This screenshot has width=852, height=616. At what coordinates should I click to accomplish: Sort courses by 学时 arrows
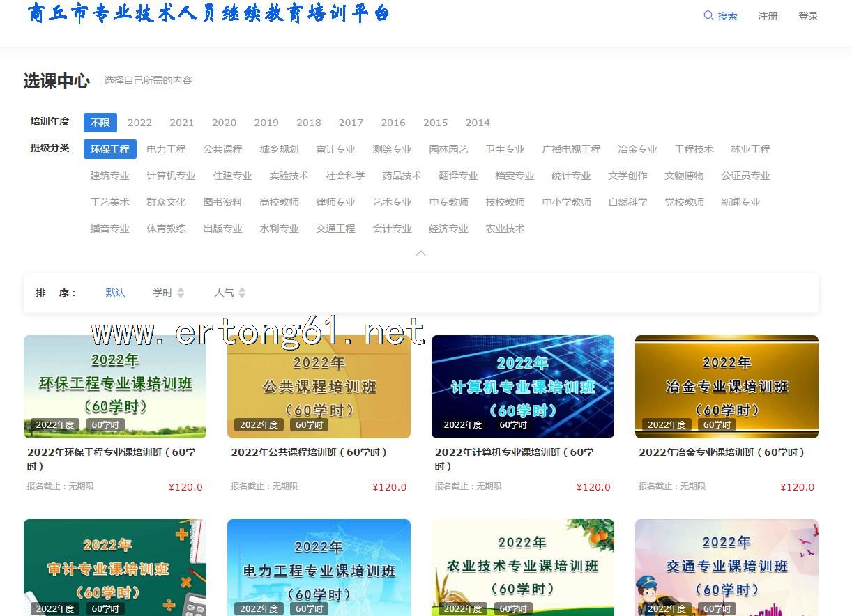pyautogui.click(x=181, y=293)
